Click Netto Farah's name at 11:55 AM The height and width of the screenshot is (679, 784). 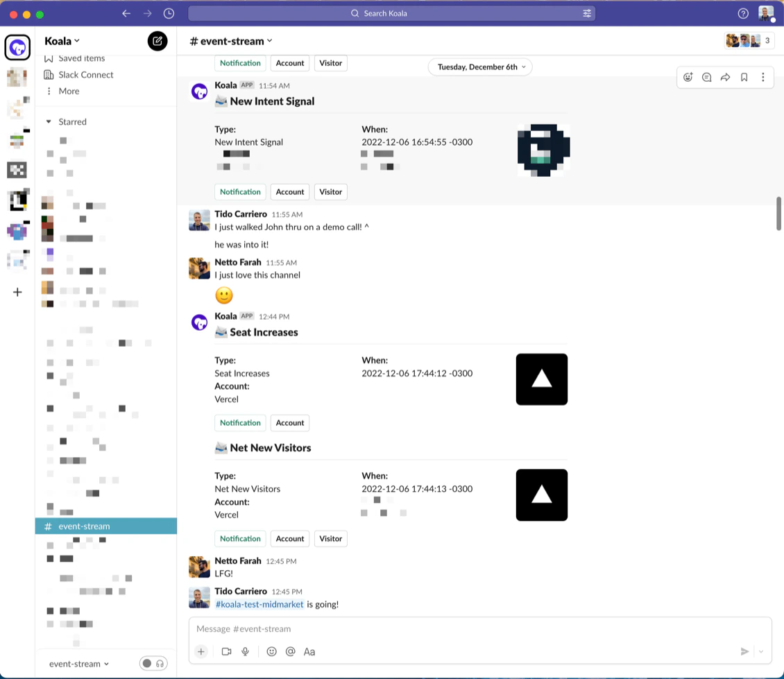tap(237, 262)
